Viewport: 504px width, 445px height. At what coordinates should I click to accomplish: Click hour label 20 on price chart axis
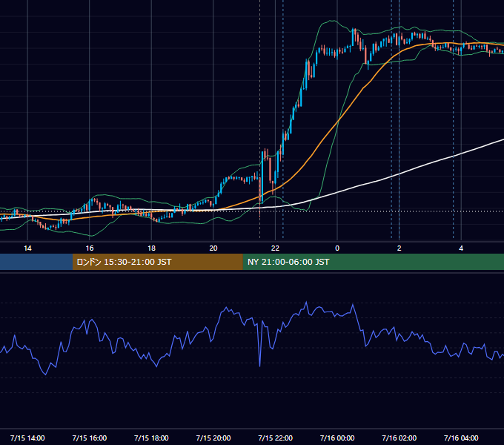click(213, 248)
